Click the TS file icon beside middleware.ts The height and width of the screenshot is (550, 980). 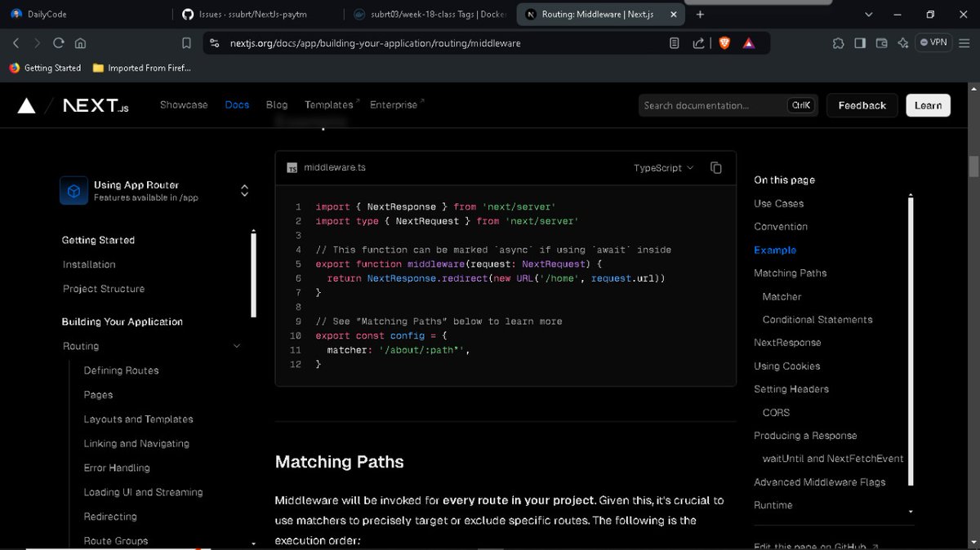coord(292,168)
